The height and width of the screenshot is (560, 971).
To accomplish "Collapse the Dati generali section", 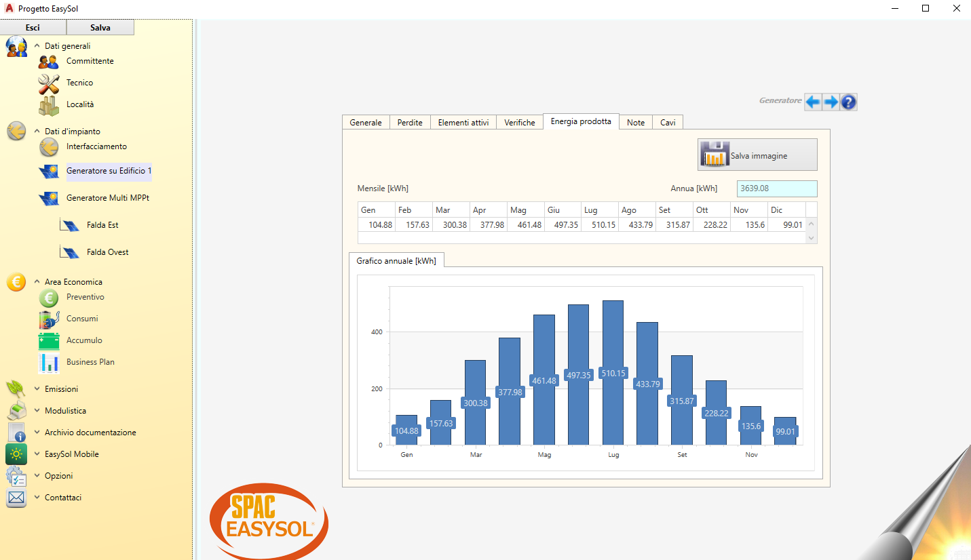I will tap(37, 46).
